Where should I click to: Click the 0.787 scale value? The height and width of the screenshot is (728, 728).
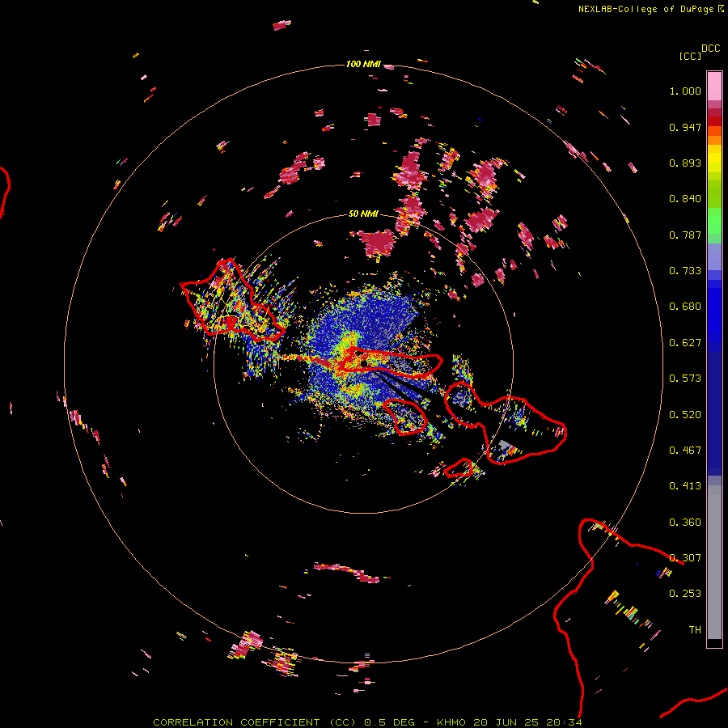tap(685, 235)
